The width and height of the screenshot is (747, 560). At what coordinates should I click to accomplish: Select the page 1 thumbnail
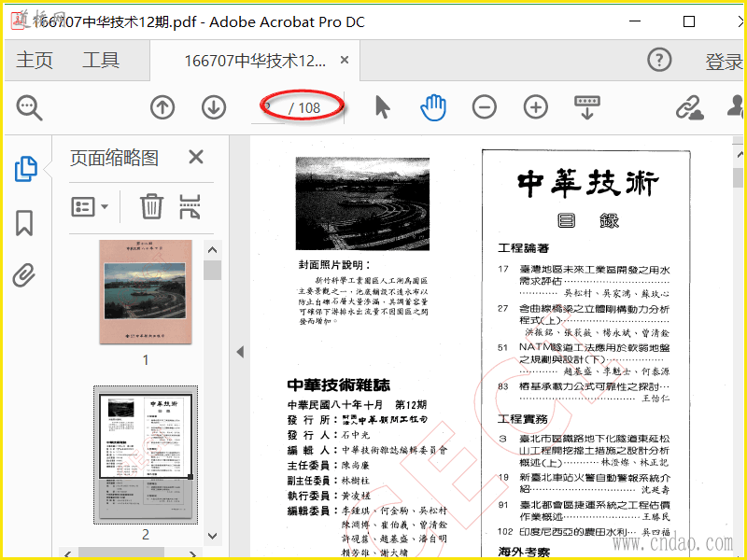(146, 292)
